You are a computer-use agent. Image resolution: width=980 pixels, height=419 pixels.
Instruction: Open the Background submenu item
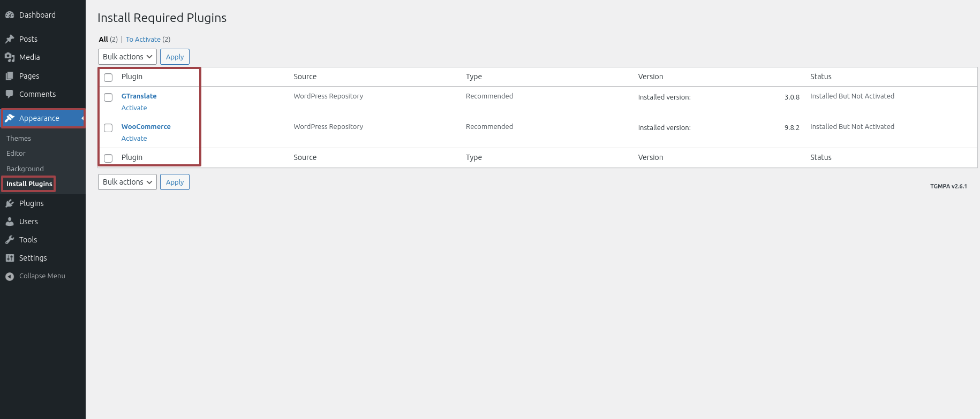25,169
